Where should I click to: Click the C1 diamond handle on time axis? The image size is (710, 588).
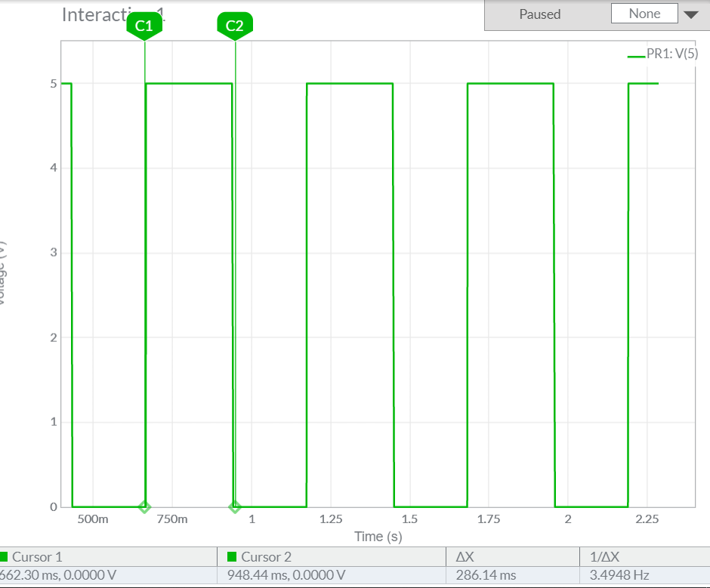[x=144, y=506]
